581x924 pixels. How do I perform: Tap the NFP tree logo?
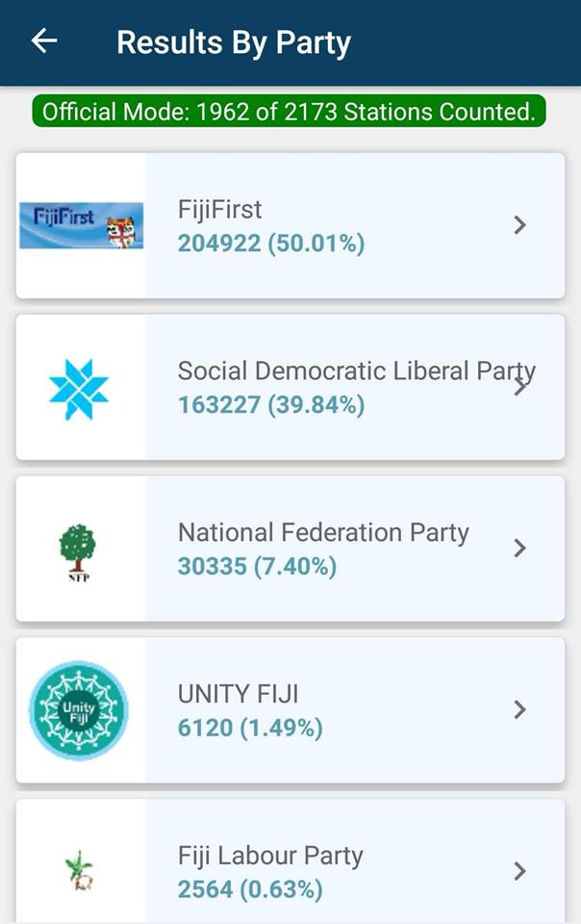(x=78, y=552)
